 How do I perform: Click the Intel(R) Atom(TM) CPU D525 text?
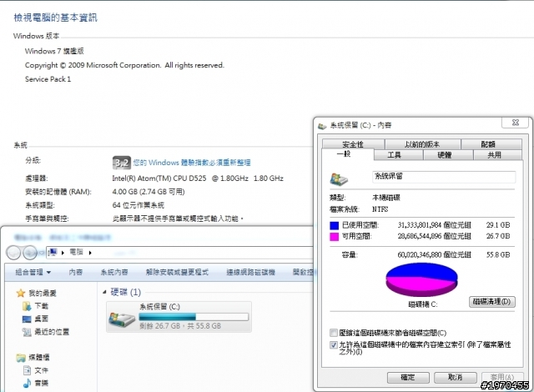point(159,178)
